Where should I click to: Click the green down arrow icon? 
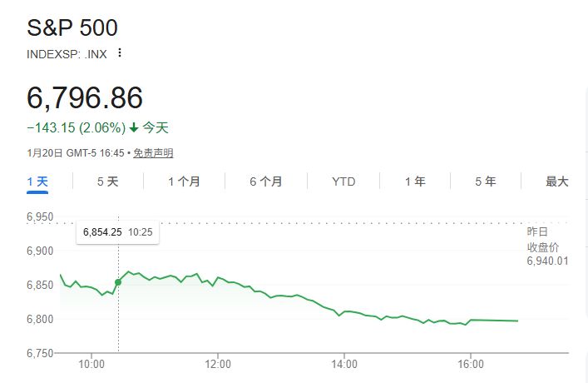134,128
